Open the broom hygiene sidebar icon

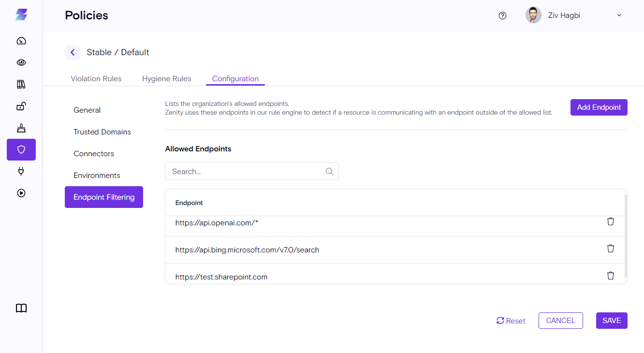coord(21,128)
